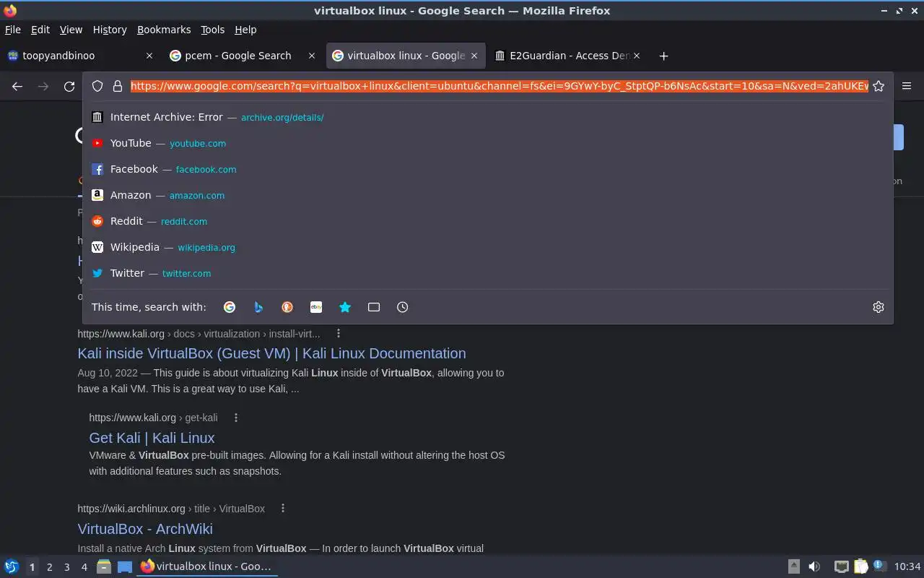Screen dimensions: 924x578
Task: Search in open Tabs icon
Action: (x=374, y=307)
